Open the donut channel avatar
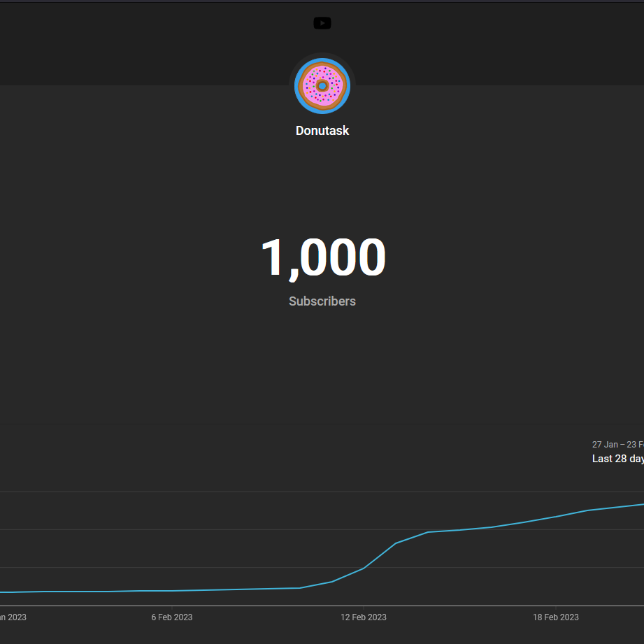Screen dimensions: 644x644 [322, 85]
